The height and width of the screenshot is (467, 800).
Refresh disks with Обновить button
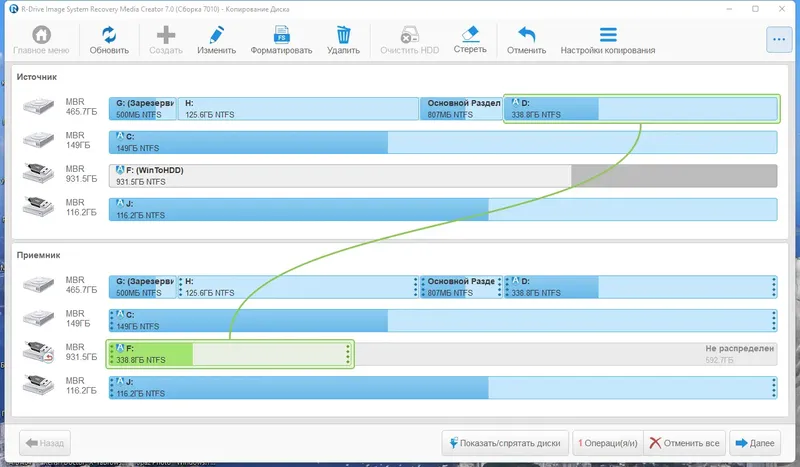click(x=109, y=40)
